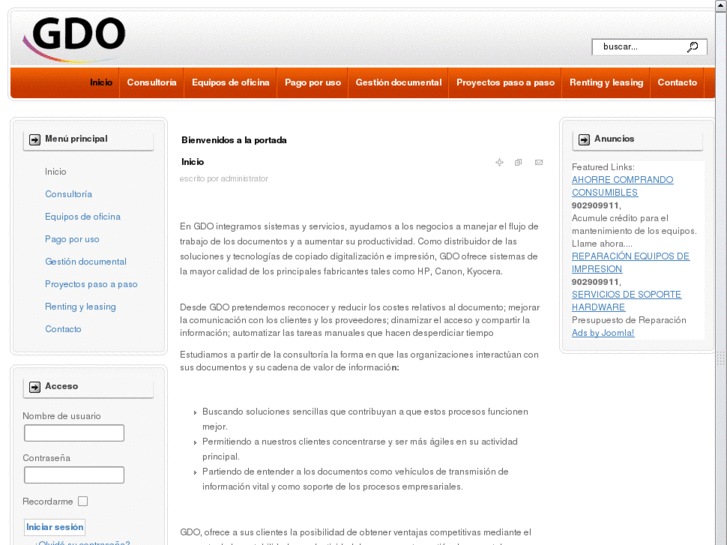Open Renting y leasing in the orange bar
Viewport: 727px width, 545px height.
(x=606, y=83)
